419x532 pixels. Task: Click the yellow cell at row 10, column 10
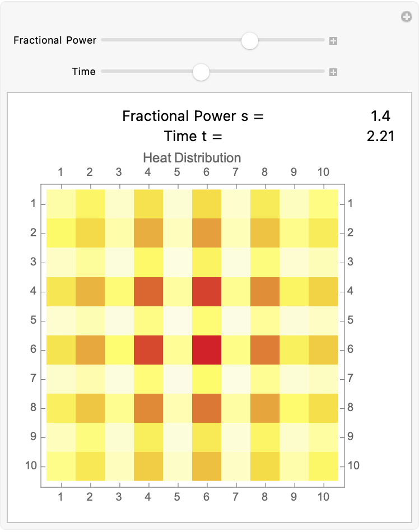tap(323, 466)
